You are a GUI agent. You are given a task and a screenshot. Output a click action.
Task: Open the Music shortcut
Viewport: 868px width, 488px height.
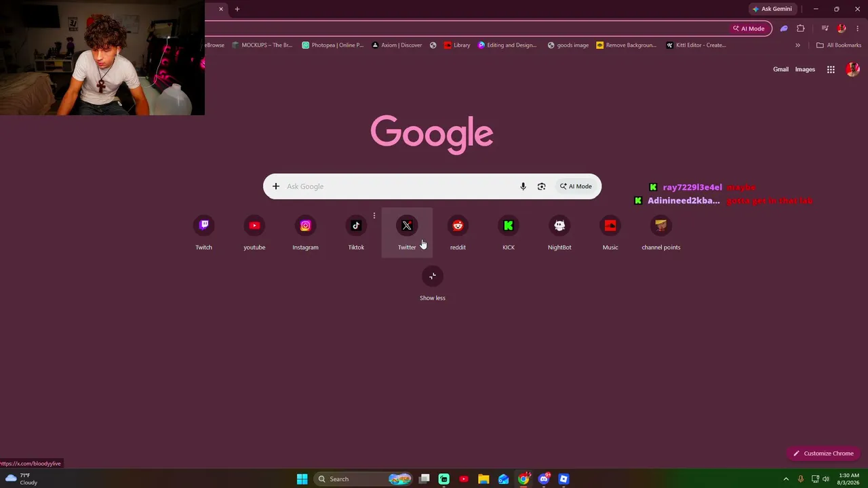(x=610, y=233)
